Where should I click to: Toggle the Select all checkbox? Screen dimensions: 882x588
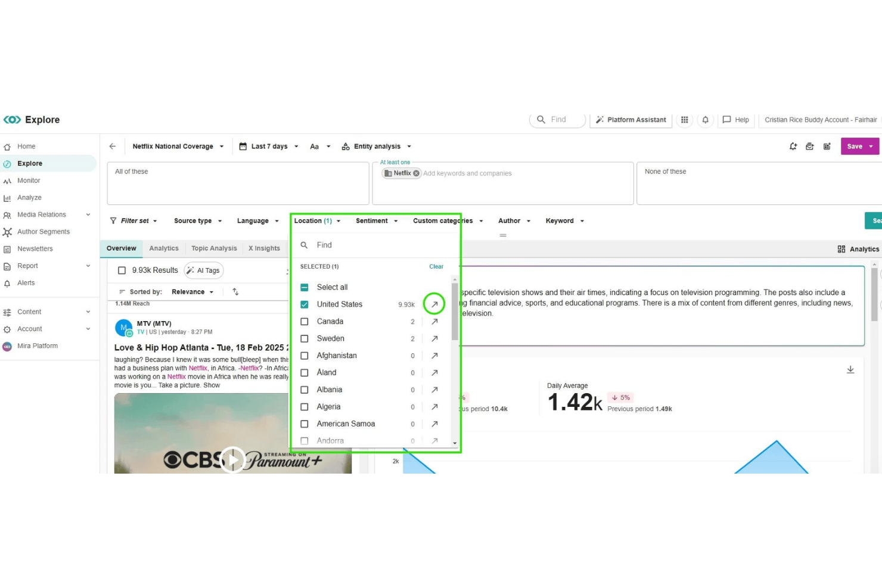[305, 287]
